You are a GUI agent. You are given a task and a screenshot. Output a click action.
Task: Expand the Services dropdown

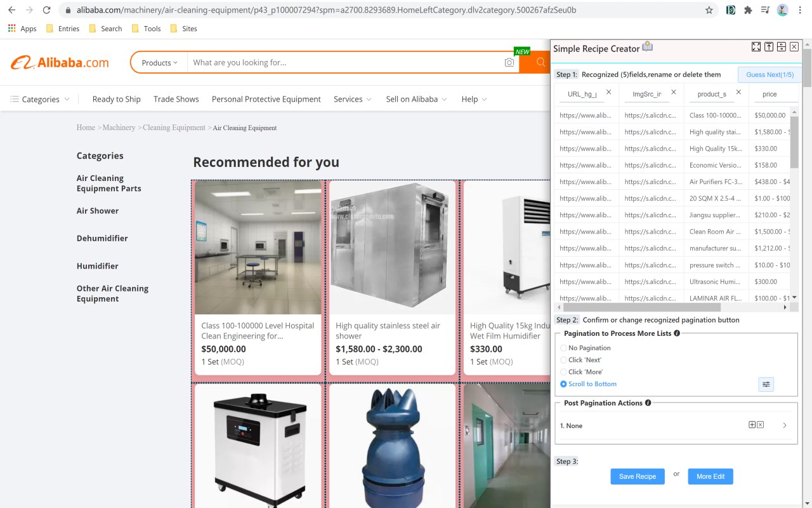click(353, 99)
